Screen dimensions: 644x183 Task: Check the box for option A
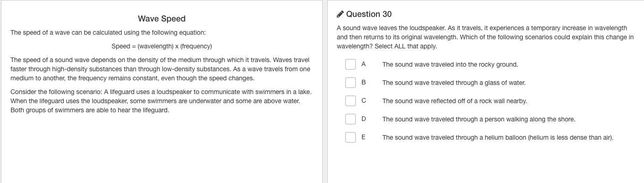[351, 64]
